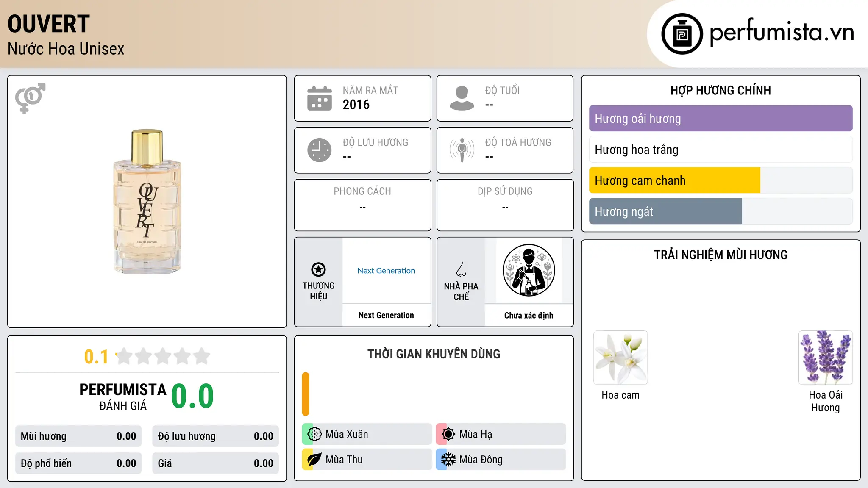The image size is (868, 488).
Task: Click the orange recommended-time bar
Action: pos(306,394)
